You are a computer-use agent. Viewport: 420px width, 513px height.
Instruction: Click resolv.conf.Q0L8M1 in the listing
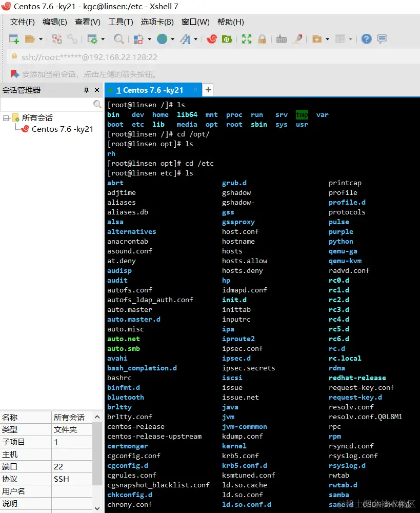(365, 417)
